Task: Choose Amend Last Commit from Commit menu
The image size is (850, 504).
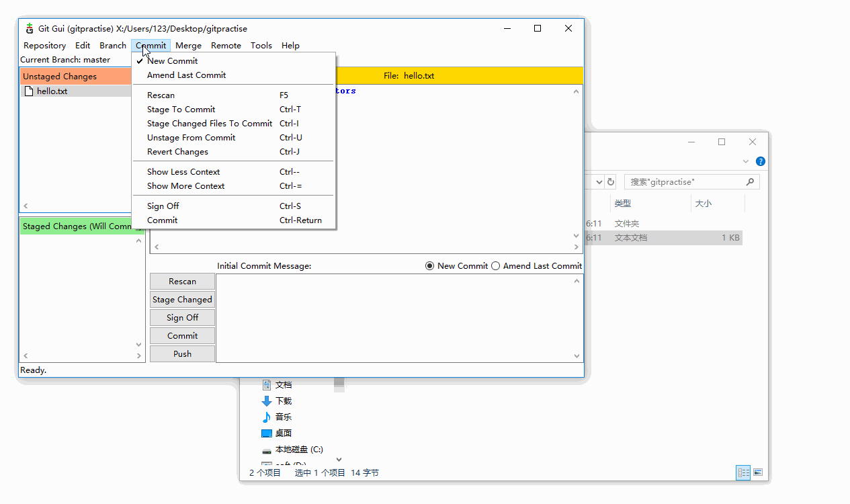Action: (234, 75)
